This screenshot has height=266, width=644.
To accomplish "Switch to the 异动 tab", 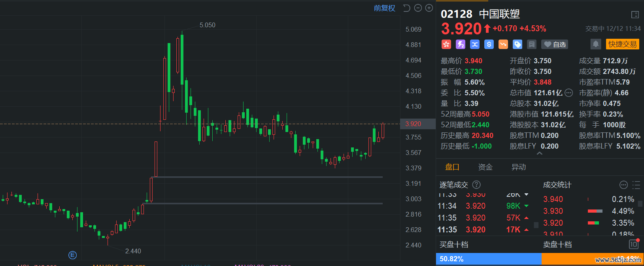I will click(519, 167).
